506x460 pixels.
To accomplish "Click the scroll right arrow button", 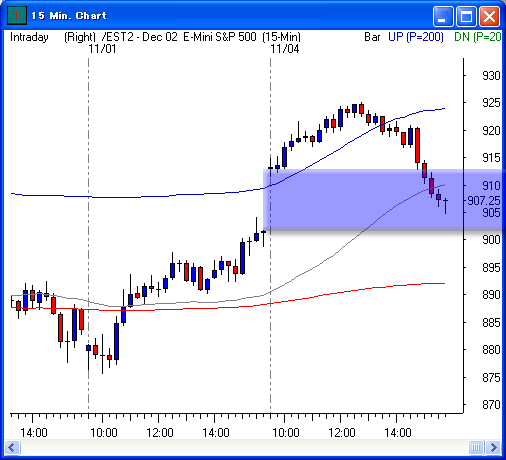I will click(494, 447).
